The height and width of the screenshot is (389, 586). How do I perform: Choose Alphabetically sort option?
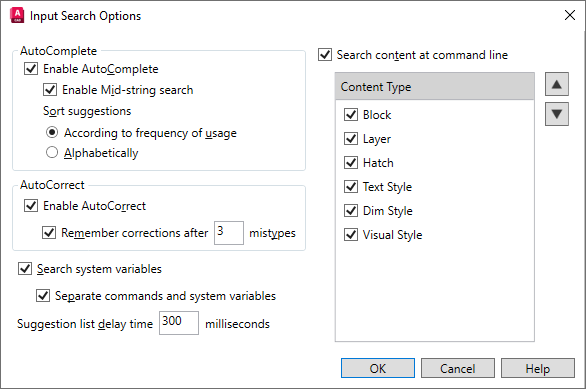[x=52, y=152]
